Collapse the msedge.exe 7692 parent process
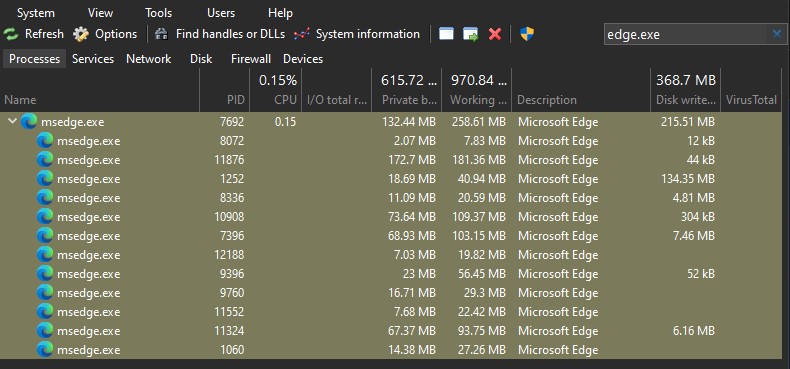The image size is (790, 369). pyautogui.click(x=13, y=121)
